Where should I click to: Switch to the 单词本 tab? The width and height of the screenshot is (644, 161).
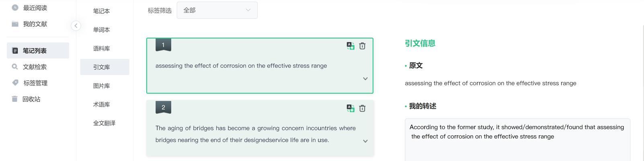pyautogui.click(x=101, y=30)
